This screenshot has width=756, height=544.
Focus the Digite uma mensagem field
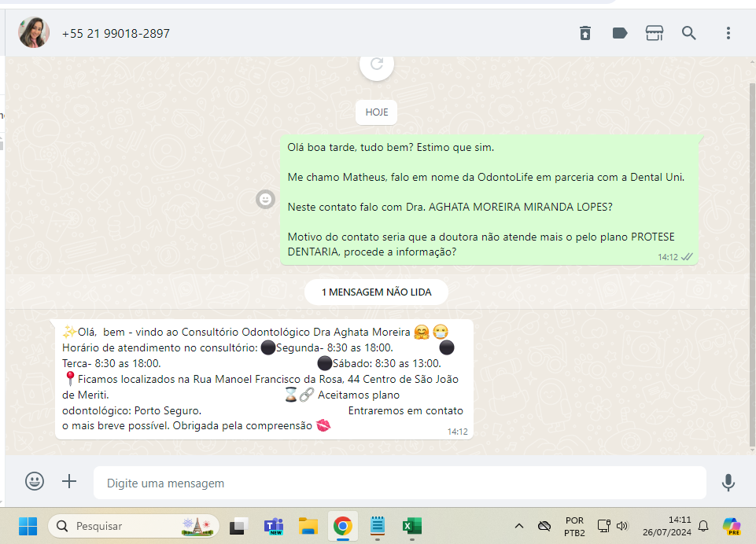400,483
